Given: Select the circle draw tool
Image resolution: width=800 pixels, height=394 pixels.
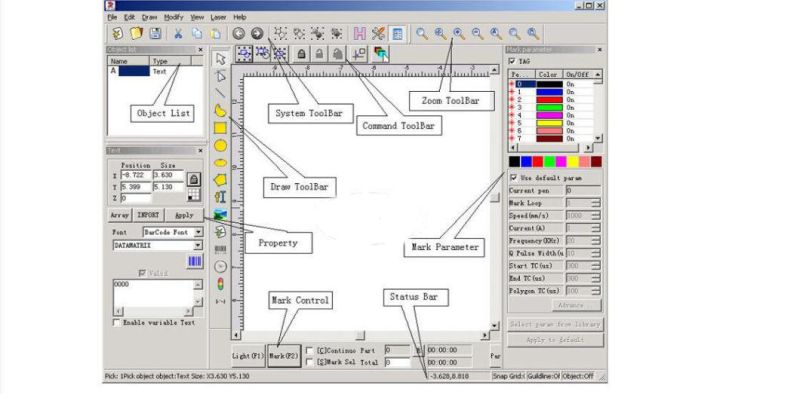Looking at the screenshot, I should [220, 146].
